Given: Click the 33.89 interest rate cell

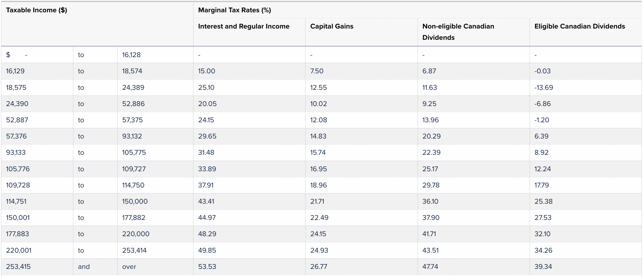Looking at the screenshot, I should (x=207, y=169).
